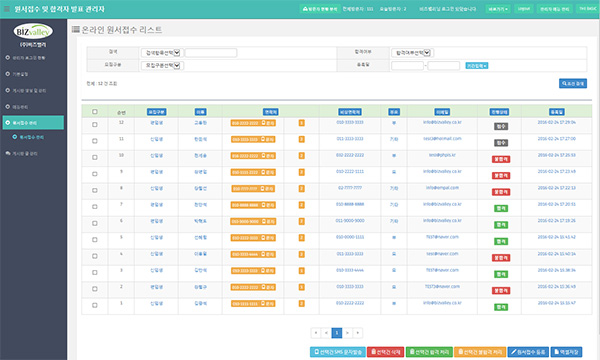
Task: Click blue Excel save button with file icon
Action: coord(566,352)
